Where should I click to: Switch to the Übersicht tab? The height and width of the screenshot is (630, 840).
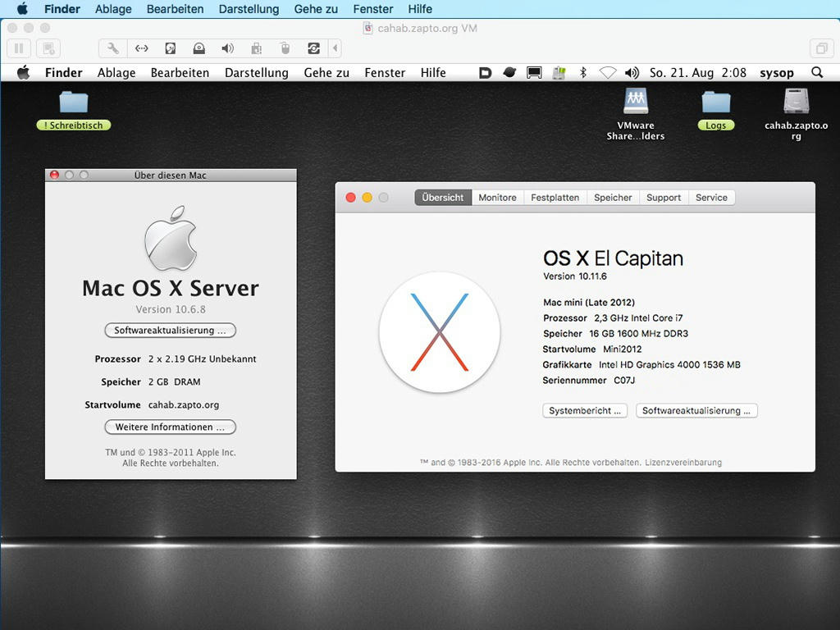pos(442,197)
